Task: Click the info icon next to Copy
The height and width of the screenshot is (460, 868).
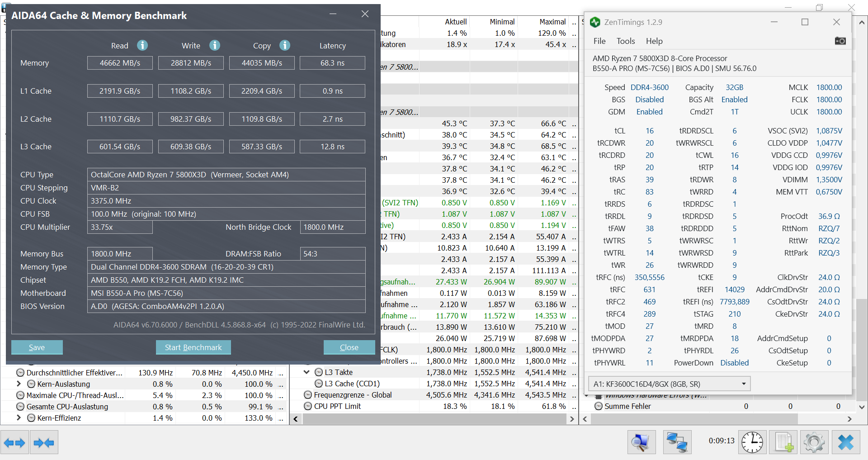Action: (x=285, y=45)
